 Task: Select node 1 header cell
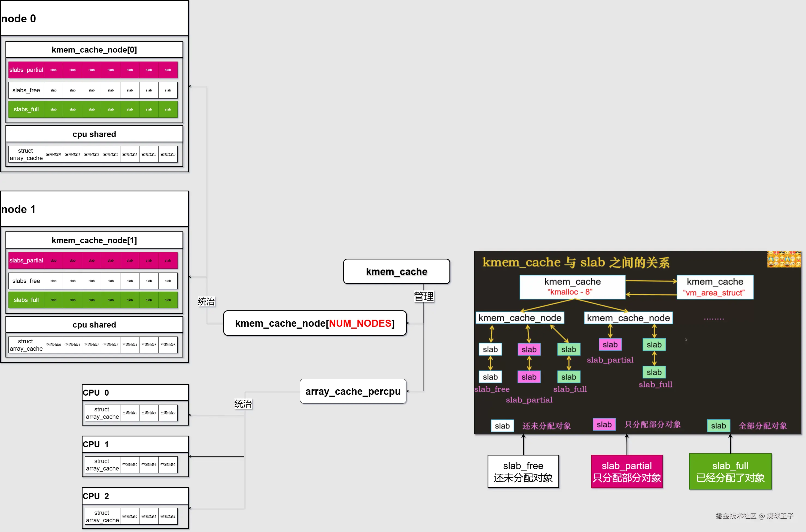[94, 209]
